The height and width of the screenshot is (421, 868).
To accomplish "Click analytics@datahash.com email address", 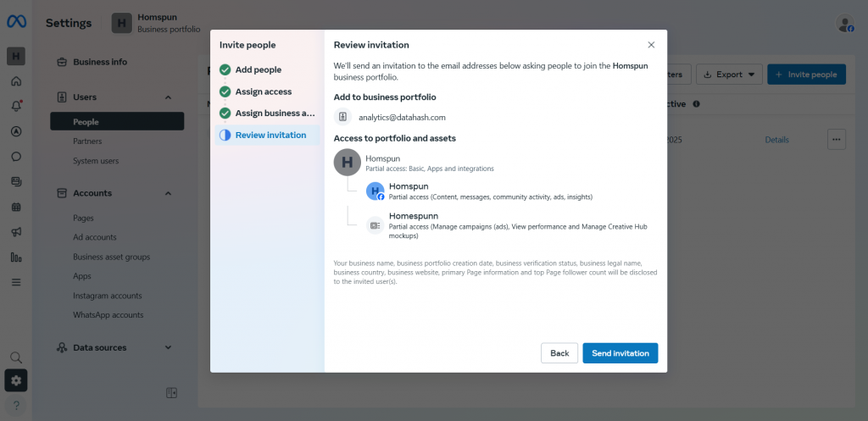I will click(x=402, y=117).
